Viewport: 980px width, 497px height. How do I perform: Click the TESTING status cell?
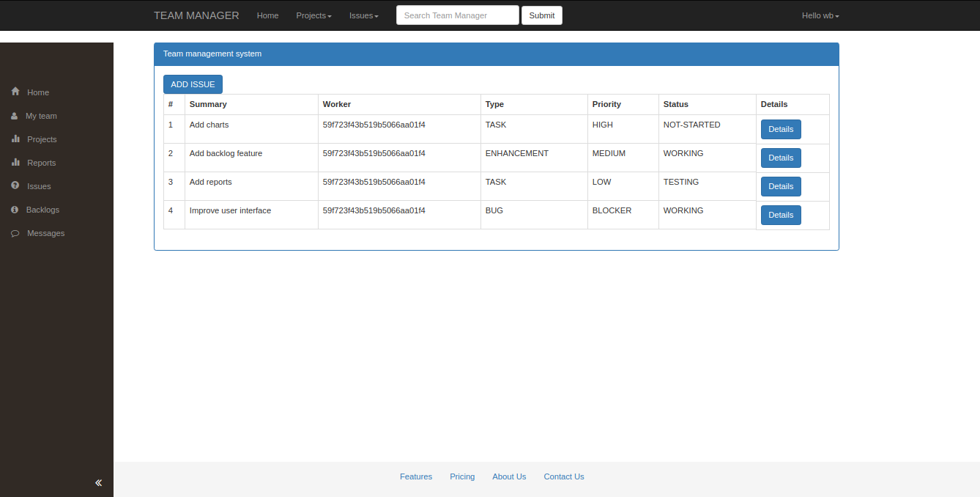pos(708,186)
